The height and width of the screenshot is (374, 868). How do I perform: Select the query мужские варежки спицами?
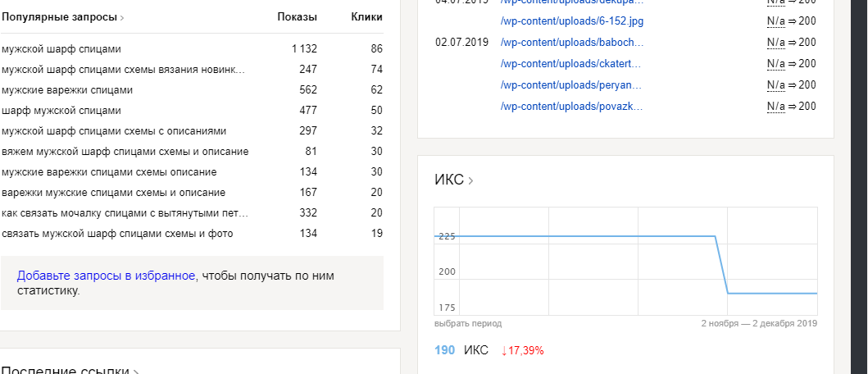pos(67,90)
